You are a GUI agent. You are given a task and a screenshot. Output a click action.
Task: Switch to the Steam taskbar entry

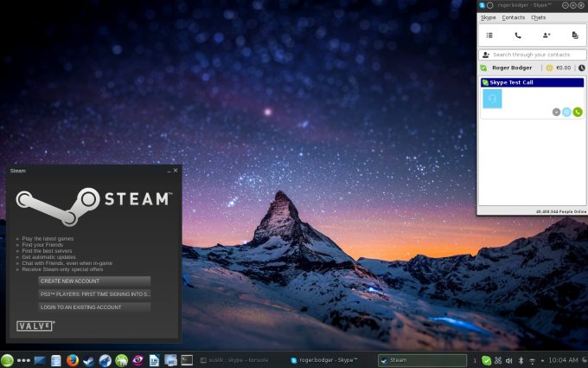point(422,360)
